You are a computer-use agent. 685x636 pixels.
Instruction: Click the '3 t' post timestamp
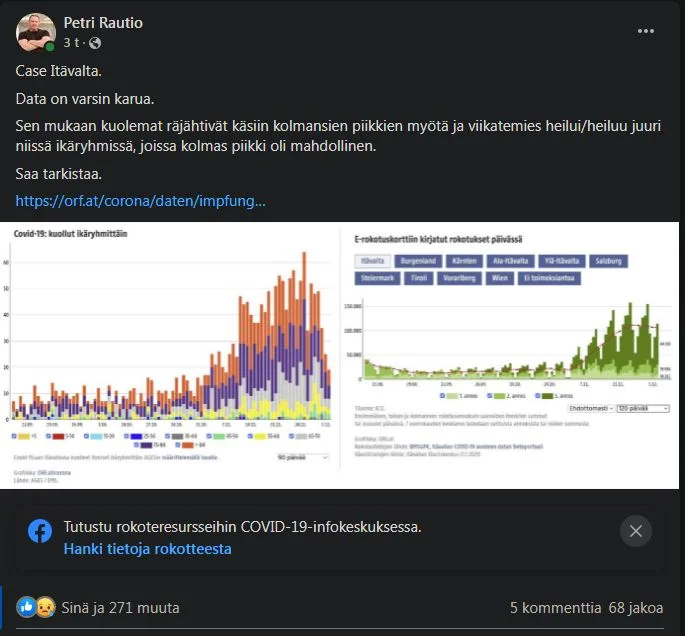71,43
